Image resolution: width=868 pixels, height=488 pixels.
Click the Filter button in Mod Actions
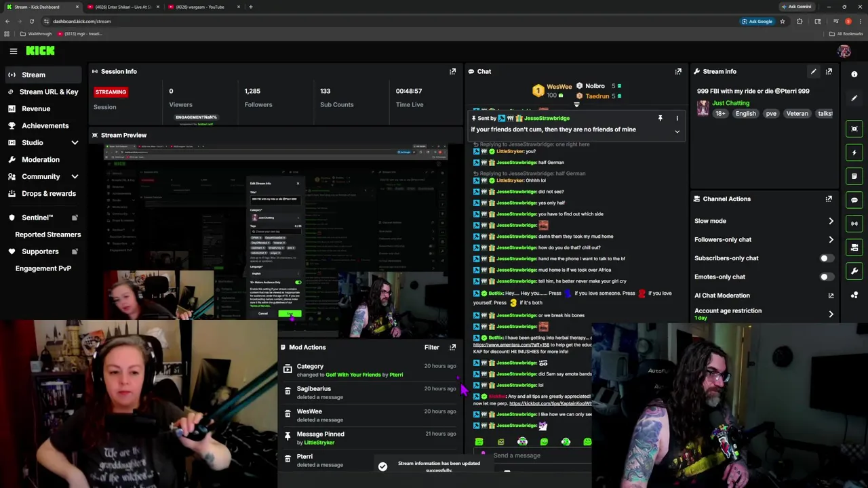[x=431, y=347]
